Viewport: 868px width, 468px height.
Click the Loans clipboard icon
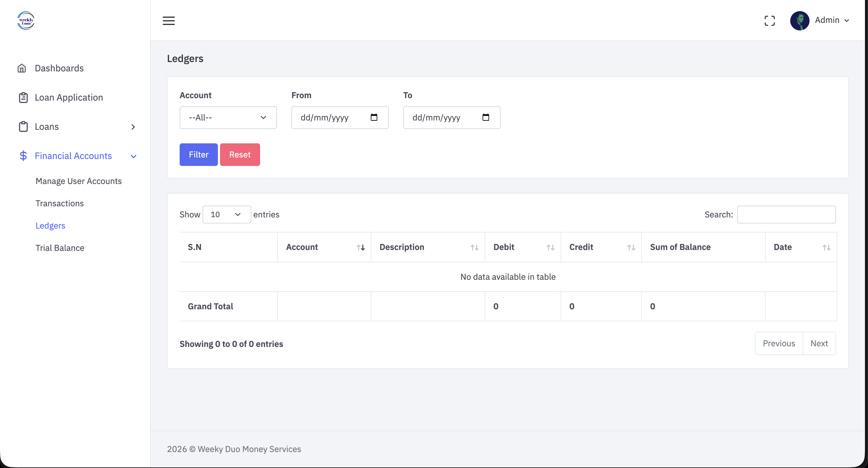pyautogui.click(x=23, y=126)
